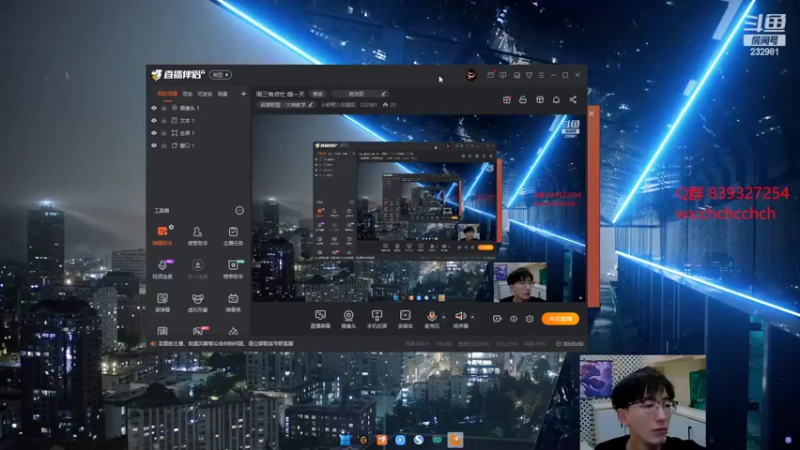Viewport: 800px width, 450px height.
Task: Open the 榜单助手 tool with NEW badge
Action: tap(233, 269)
